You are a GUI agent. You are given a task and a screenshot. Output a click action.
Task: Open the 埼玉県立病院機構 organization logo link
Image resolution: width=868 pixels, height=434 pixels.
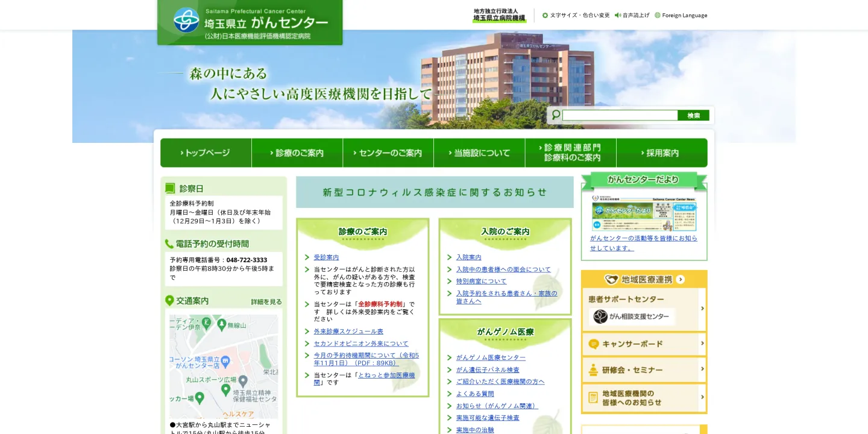[x=499, y=15]
